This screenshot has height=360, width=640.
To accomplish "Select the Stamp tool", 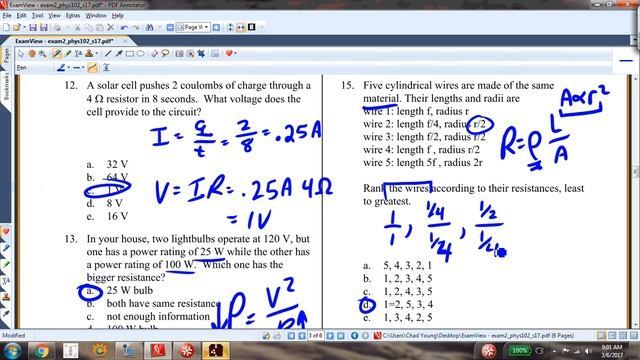I will [89, 53].
